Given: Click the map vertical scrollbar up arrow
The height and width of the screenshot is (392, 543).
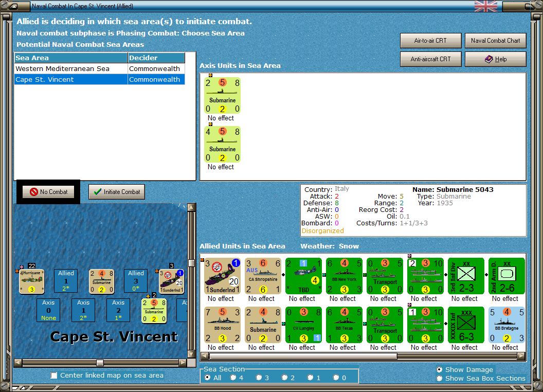Looking at the screenshot, I should point(191,207).
